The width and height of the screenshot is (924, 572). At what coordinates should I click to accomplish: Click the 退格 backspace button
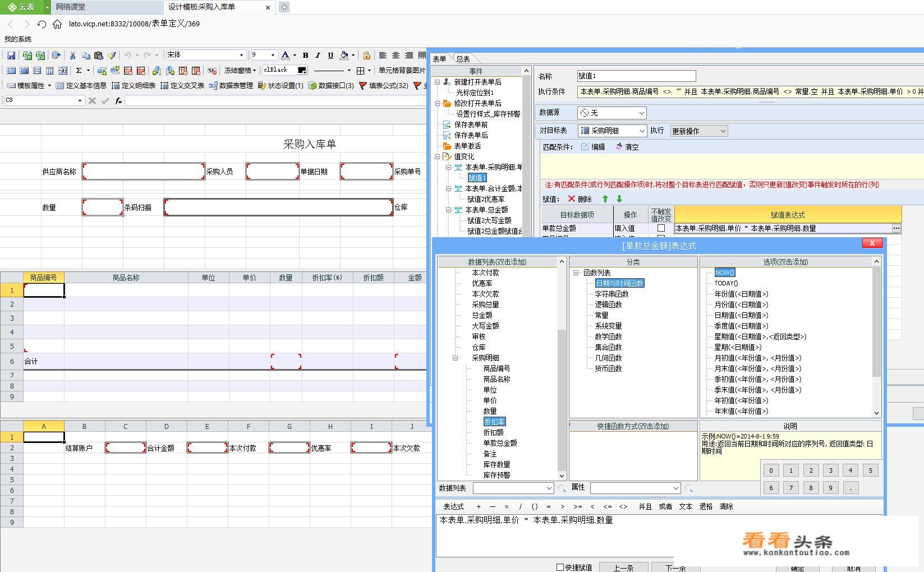point(706,506)
